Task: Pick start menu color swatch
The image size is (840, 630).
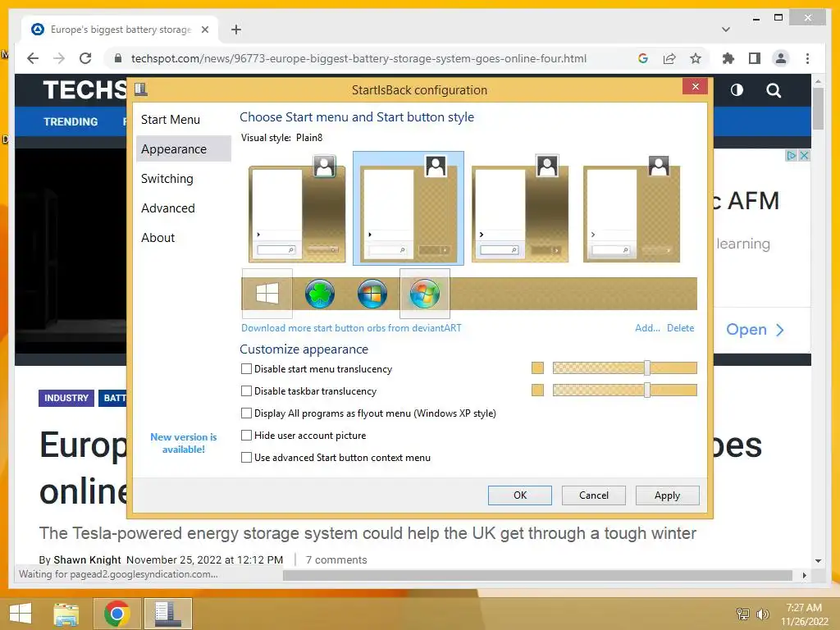Action: (537, 367)
